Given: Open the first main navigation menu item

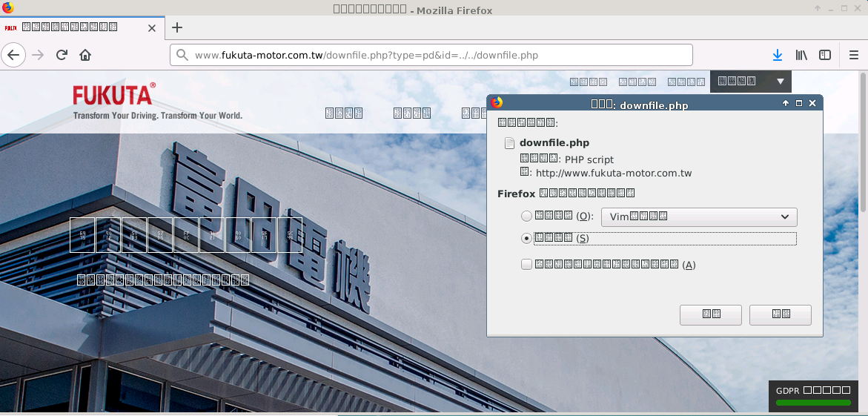Looking at the screenshot, I should point(344,113).
